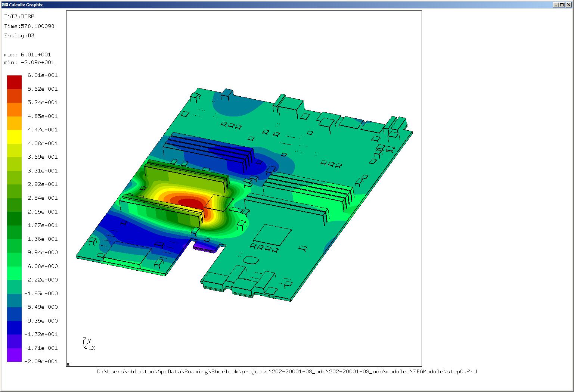This screenshot has height=392, width=574.
Task: Click the dark blue legend swatch near -1.32e+001
Action: (x=14, y=327)
